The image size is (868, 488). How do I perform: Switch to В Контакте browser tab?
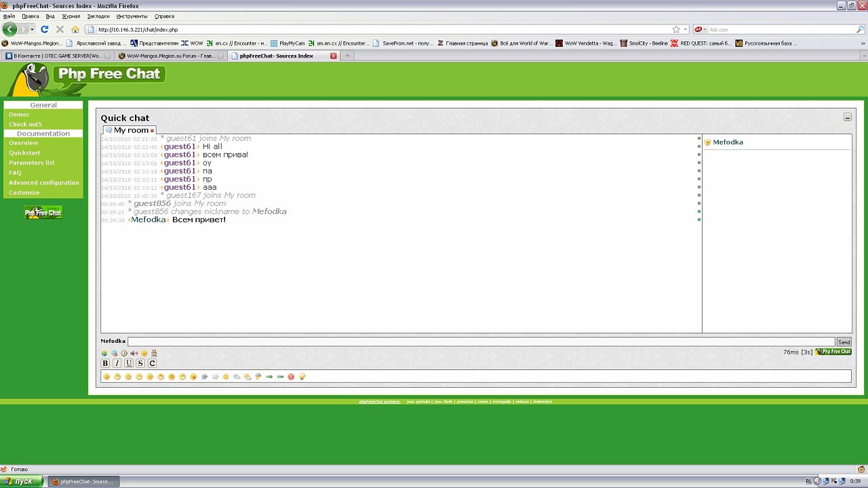pos(58,56)
